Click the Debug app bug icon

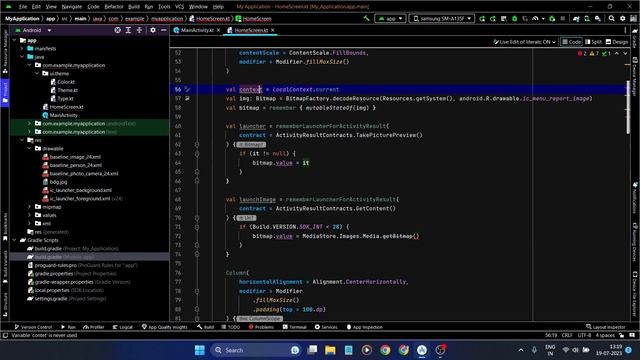514,18
